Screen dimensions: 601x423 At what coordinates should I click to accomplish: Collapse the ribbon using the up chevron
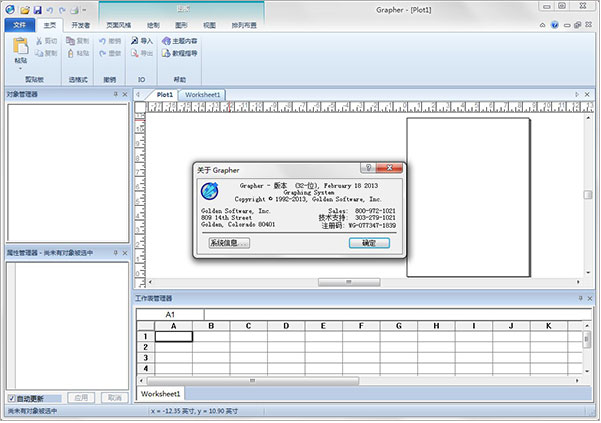[x=542, y=25]
